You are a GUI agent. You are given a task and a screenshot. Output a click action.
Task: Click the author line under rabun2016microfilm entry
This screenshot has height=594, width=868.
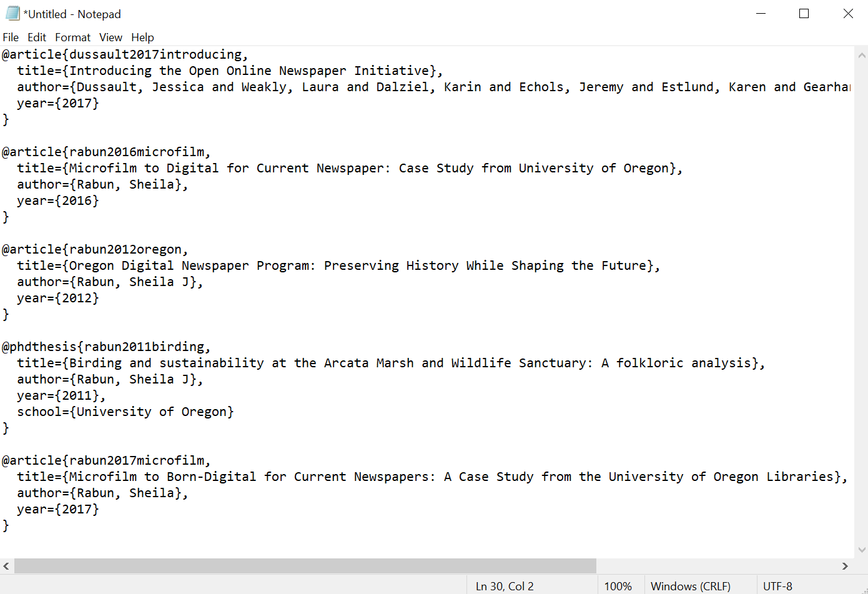coord(102,184)
